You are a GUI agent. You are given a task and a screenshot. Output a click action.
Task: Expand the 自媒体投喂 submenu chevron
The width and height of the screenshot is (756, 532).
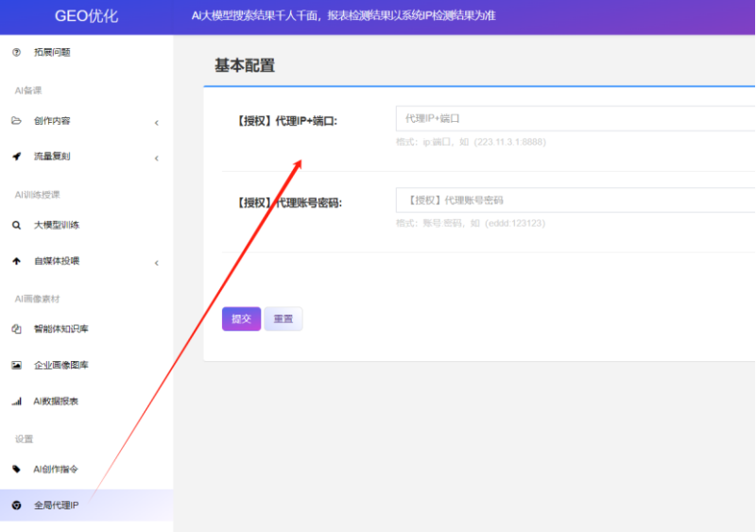point(157,263)
